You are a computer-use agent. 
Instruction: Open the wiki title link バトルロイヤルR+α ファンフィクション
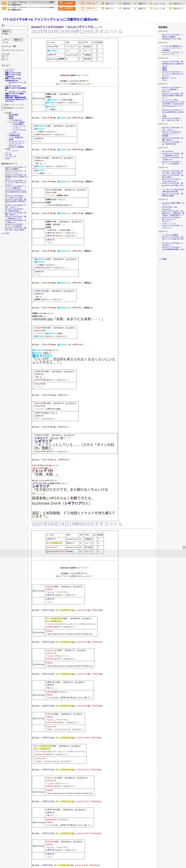[x=50, y=20]
